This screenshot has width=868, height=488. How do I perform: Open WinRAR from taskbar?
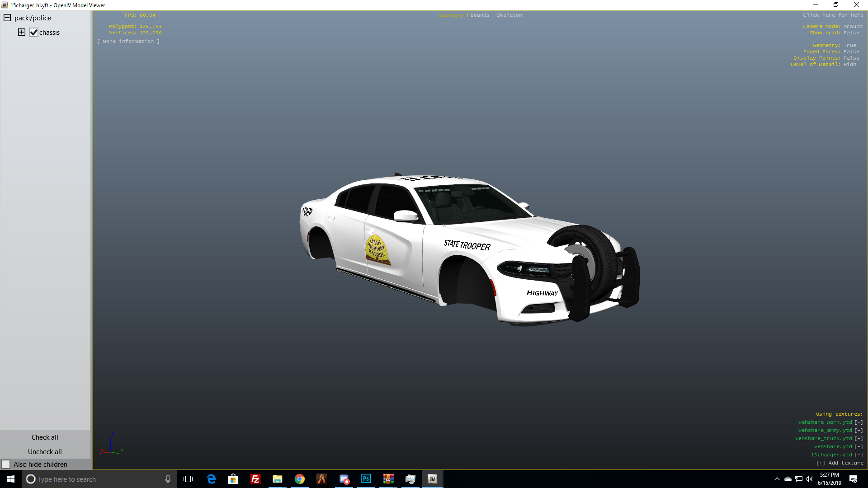pyautogui.click(x=388, y=479)
